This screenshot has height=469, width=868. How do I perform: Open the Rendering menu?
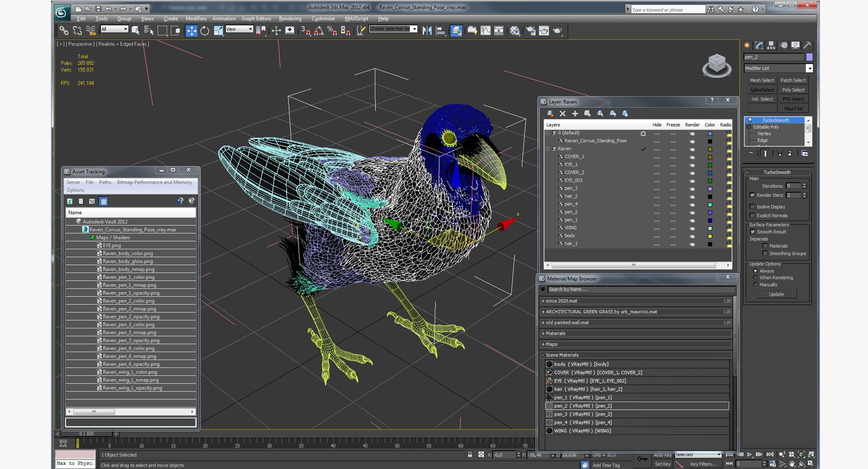click(x=290, y=19)
